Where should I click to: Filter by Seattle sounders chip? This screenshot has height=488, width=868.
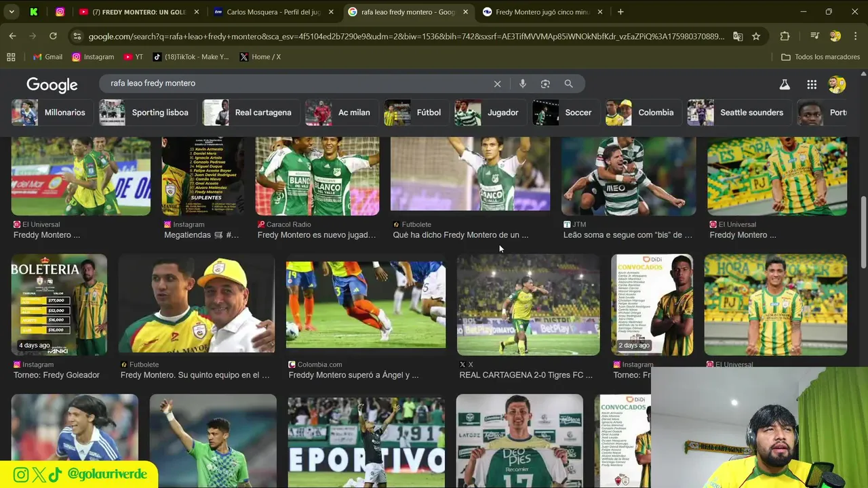[x=739, y=113]
